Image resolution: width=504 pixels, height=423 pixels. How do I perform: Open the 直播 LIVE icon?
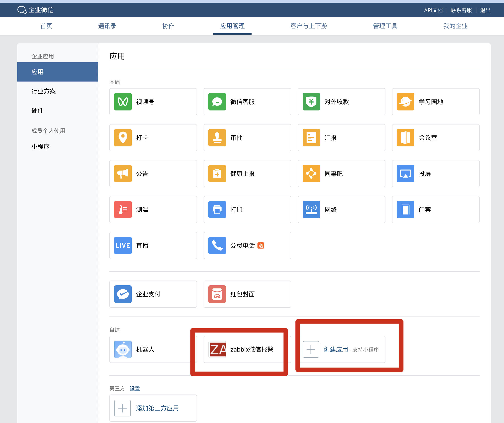click(x=123, y=245)
